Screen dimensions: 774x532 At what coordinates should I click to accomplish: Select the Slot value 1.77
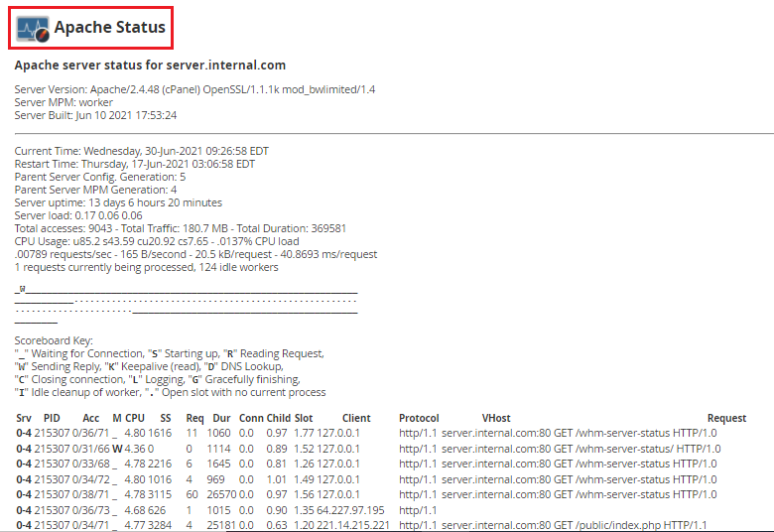304,433
